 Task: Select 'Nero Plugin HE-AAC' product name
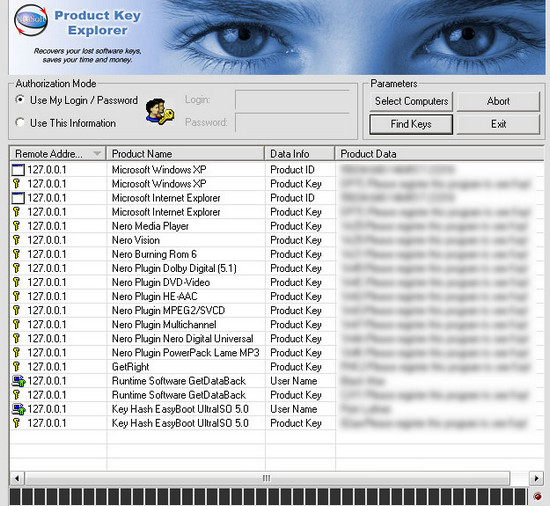155,296
